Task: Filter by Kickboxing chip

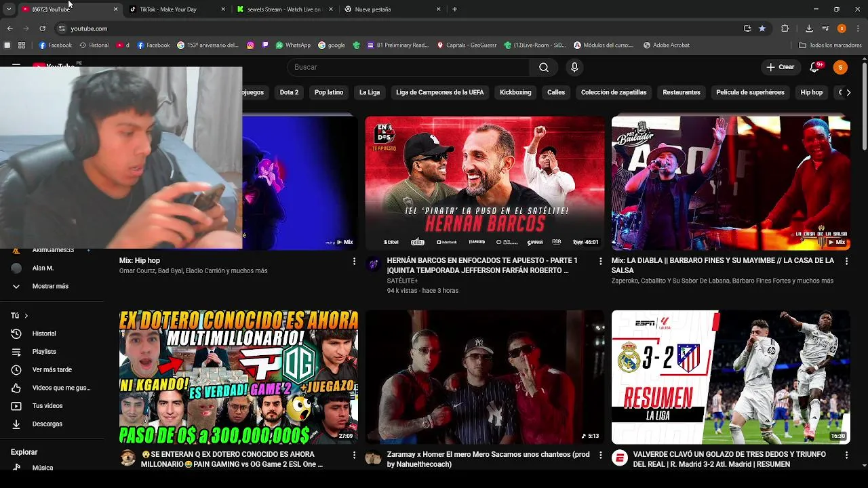Action: [515, 92]
